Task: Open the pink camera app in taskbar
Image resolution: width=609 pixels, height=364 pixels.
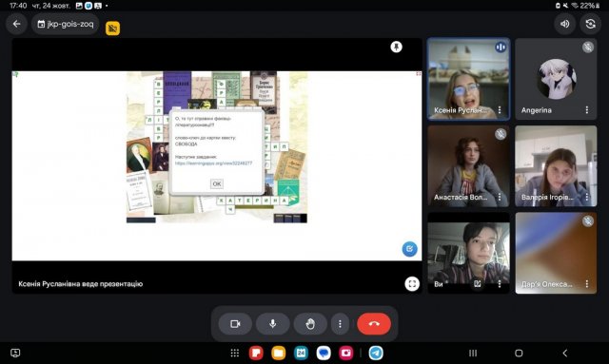Action: point(346,353)
